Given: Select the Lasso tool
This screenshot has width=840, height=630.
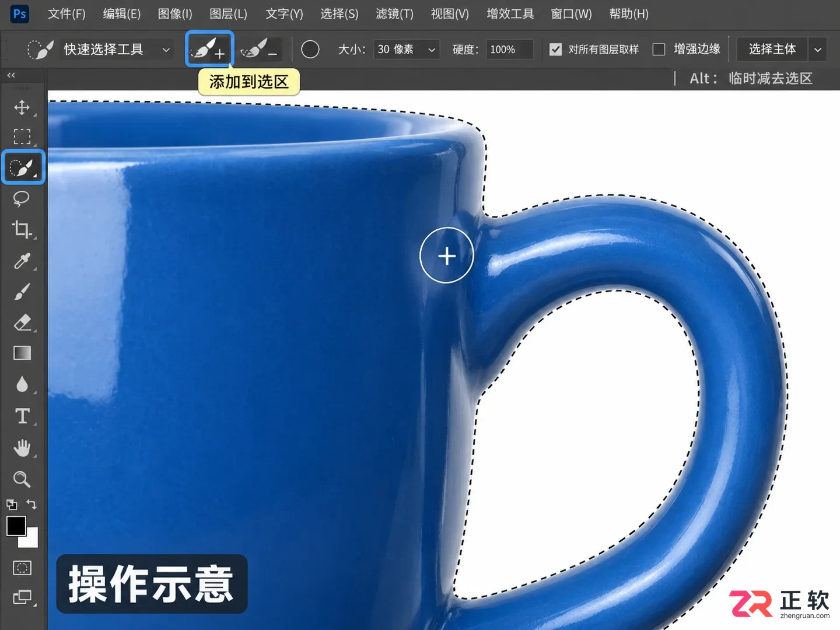Looking at the screenshot, I should pyautogui.click(x=22, y=198).
